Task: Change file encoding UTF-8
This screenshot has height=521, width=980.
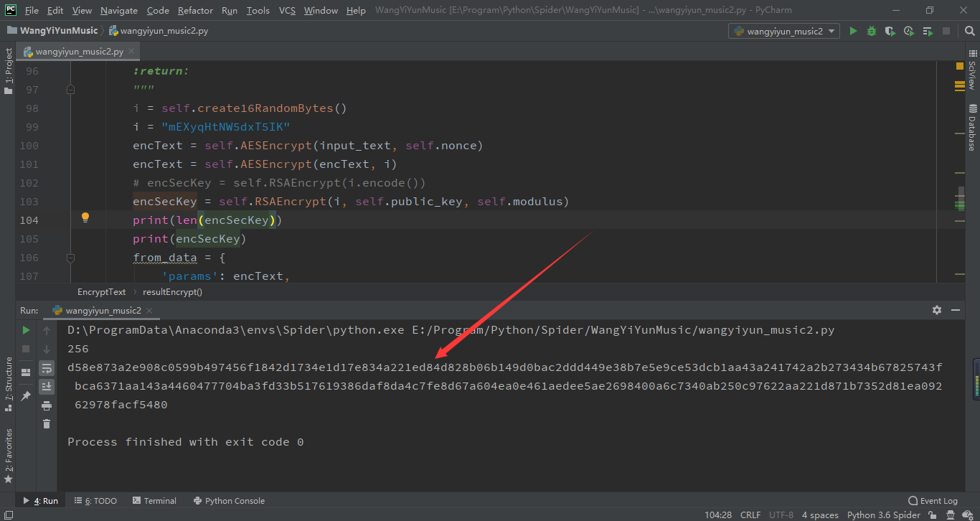Action: [781, 515]
